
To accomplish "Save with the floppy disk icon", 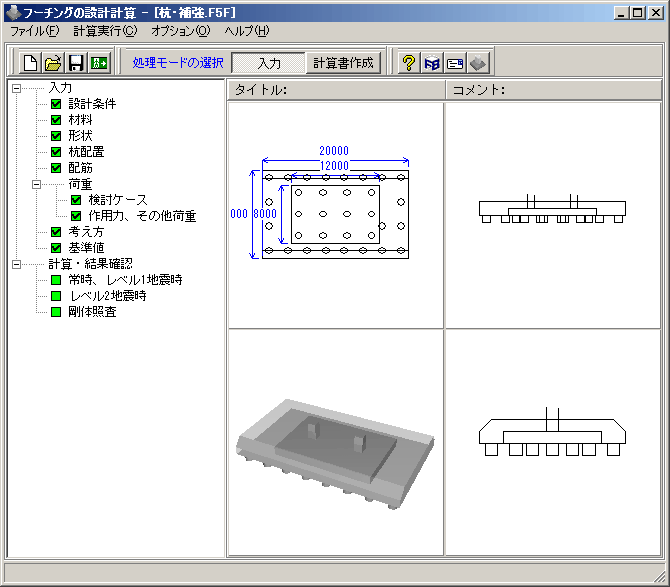I will (76, 63).
